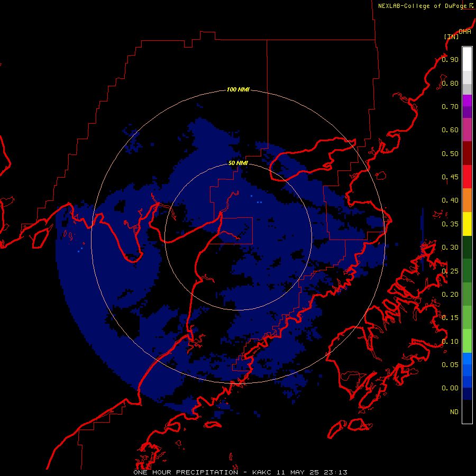The width and height of the screenshot is (476, 476).
Task: Click the 0.20 legend value
Action: [x=450, y=295]
